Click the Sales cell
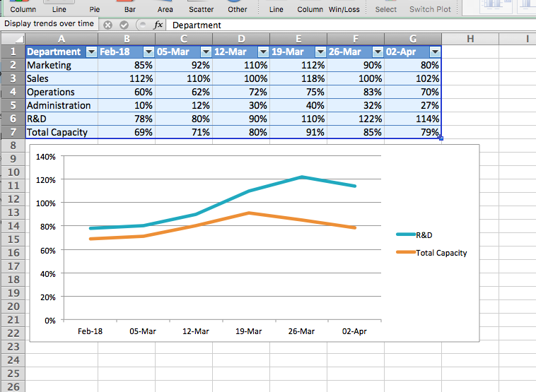Screen dimensions: 536x392 pos(62,78)
